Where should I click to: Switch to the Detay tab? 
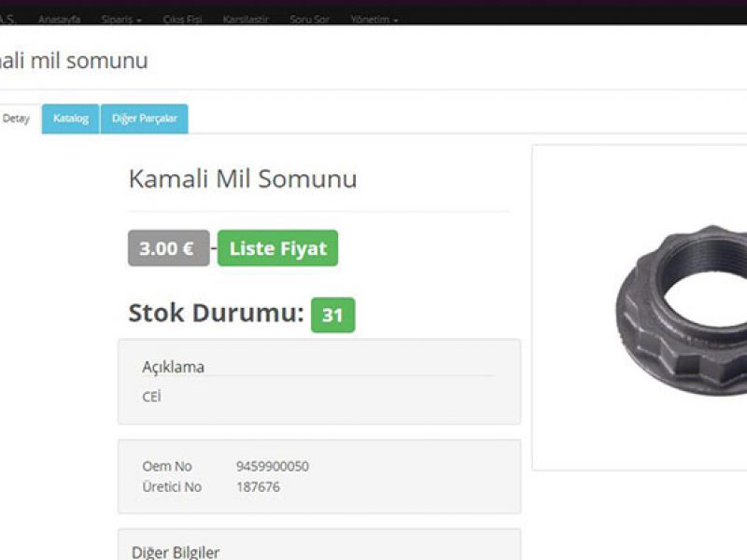click(16, 119)
